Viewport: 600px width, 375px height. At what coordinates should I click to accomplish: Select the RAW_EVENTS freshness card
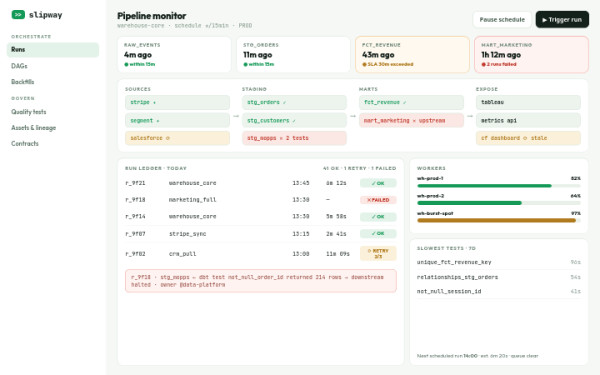tap(174, 54)
